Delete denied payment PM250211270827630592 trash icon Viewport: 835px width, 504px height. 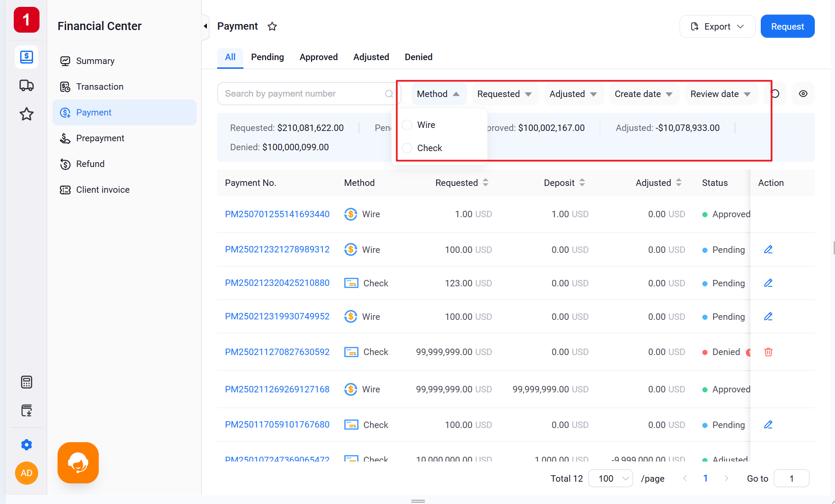(x=768, y=352)
